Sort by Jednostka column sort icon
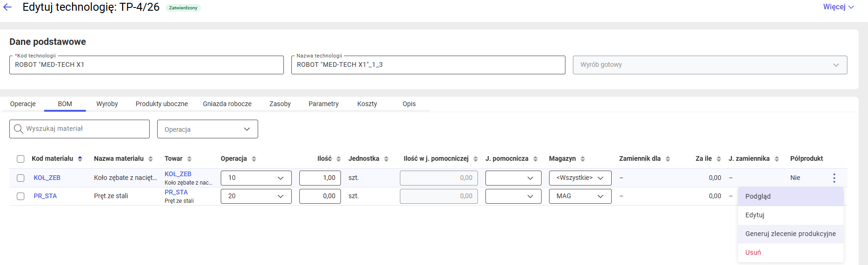 [386, 159]
